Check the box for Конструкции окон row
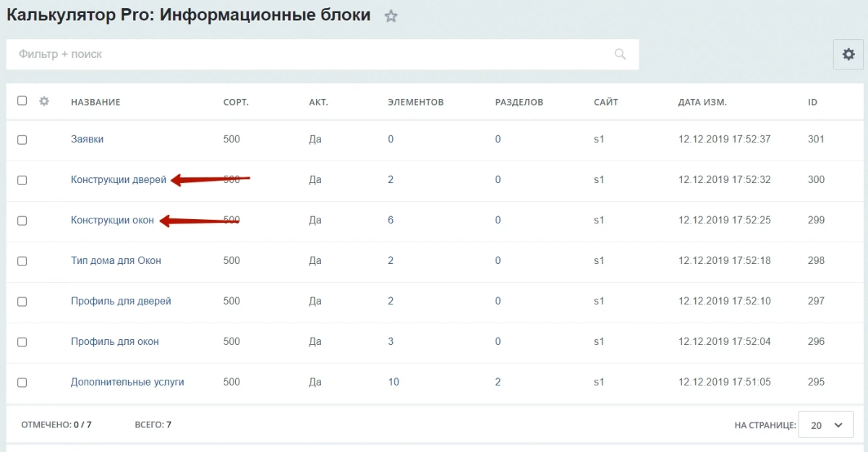The width and height of the screenshot is (868, 452). click(x=22, y=221)
